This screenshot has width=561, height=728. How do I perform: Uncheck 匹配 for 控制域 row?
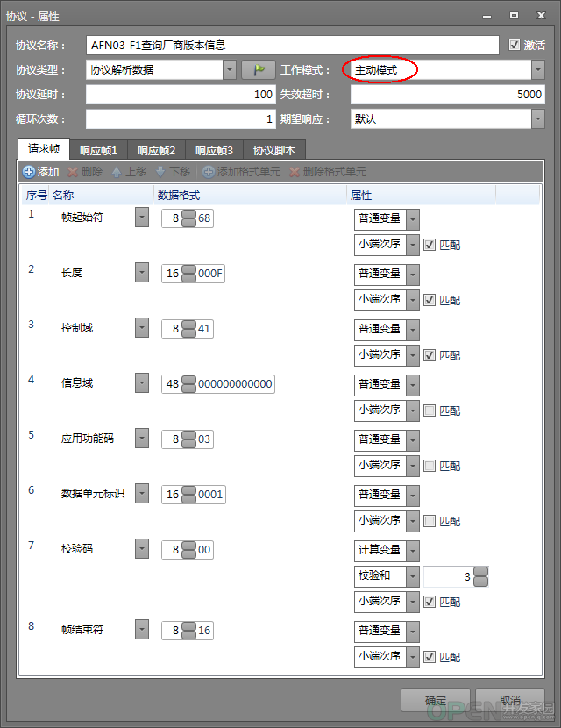click(x=430, y=355)
